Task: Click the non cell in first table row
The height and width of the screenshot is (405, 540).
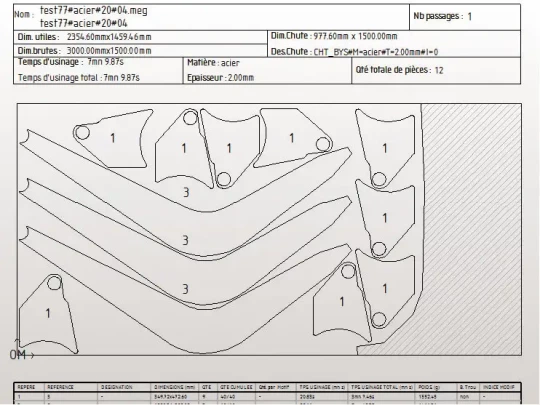Action: [x=464, y=397]
